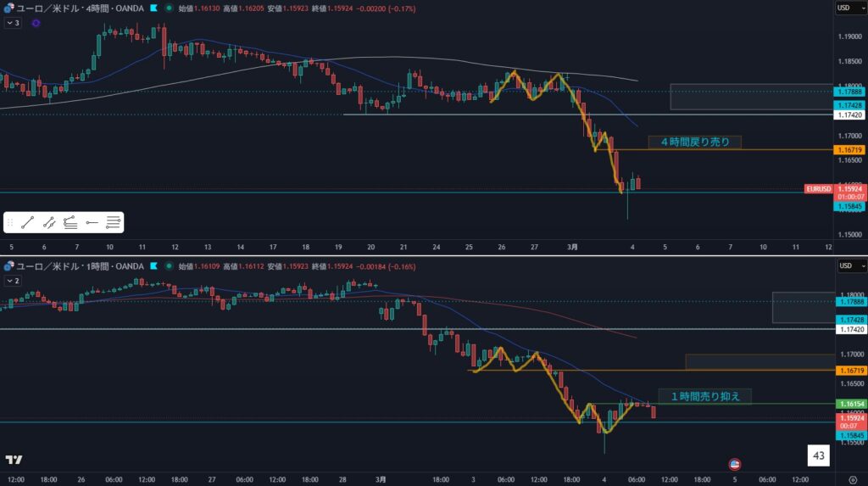Select the parallel horizontal lines tool
This screenshot has width=868, height=486.
pyautogui.click(x=113, y=222)
